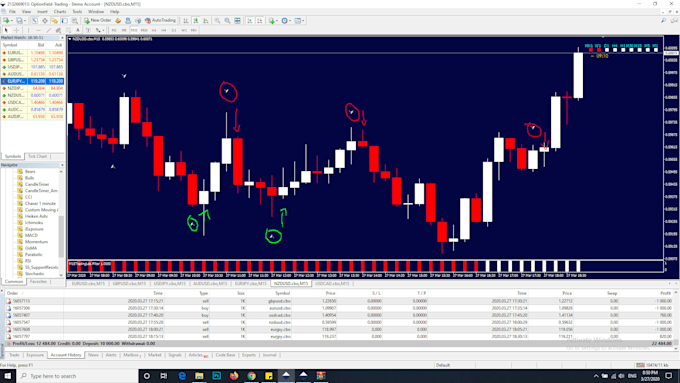The height and width of the screenshot is (383, 680).
Task: Toggle the Navigator folder-star toolbar icon
Action: coord(54,20)
